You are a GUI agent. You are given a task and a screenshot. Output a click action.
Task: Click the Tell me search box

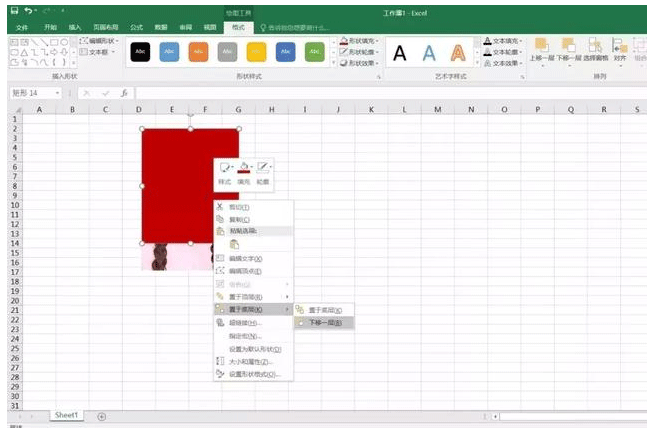click(x=295, y=28)
